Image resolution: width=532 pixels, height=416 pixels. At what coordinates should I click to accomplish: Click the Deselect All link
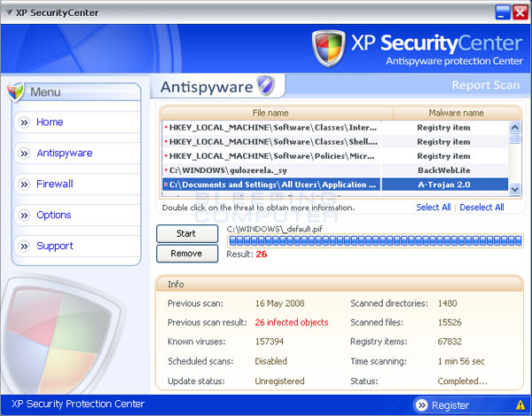[x=481, y=208]
